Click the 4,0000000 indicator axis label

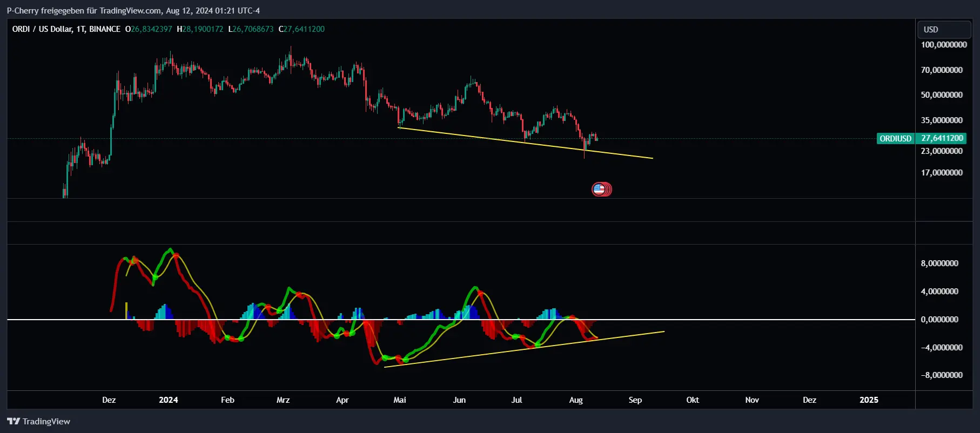point(939,292)
